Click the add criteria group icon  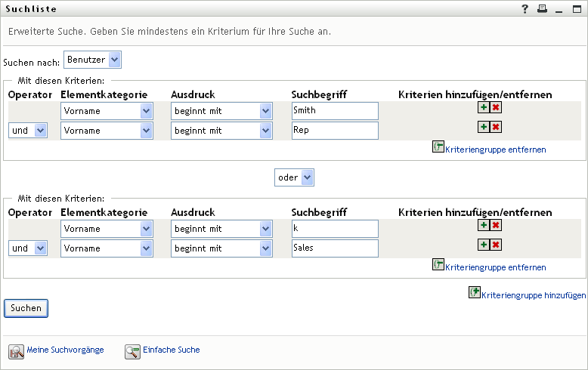pos(475,292)
